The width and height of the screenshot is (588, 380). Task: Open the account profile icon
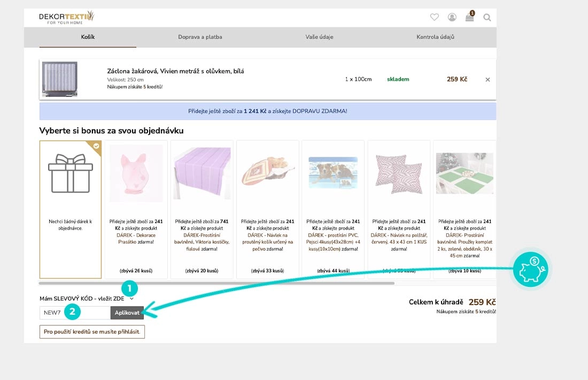click(452, 17)
